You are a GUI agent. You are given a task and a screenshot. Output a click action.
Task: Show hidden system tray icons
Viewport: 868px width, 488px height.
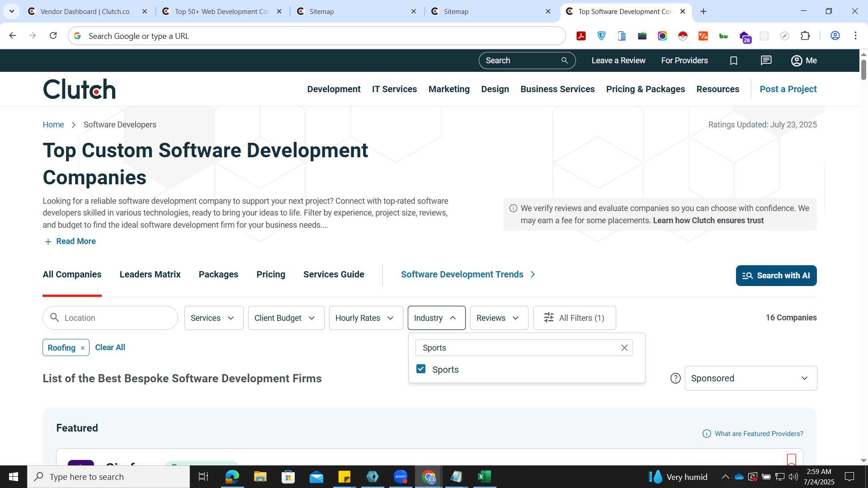pyautogui.click(x=725, y=477)
